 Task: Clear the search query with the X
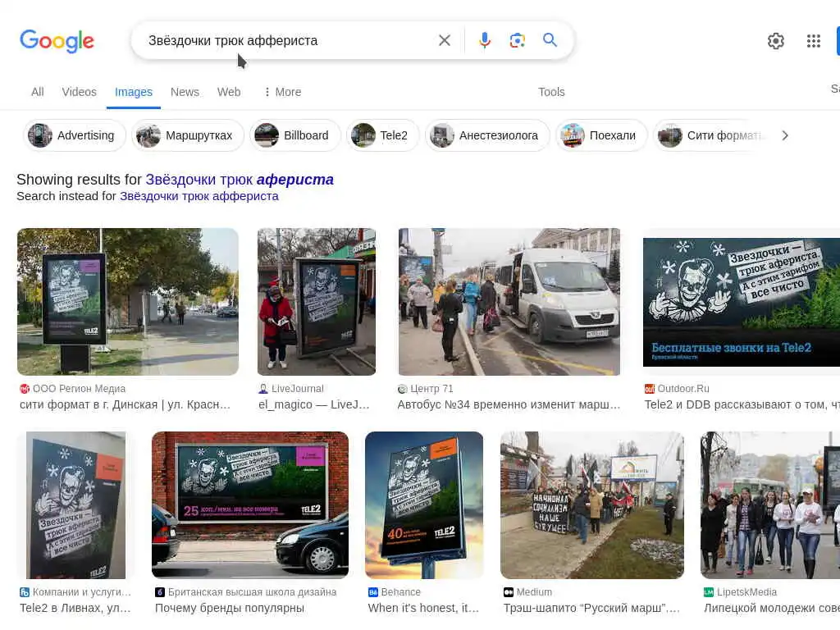point(444,40)
